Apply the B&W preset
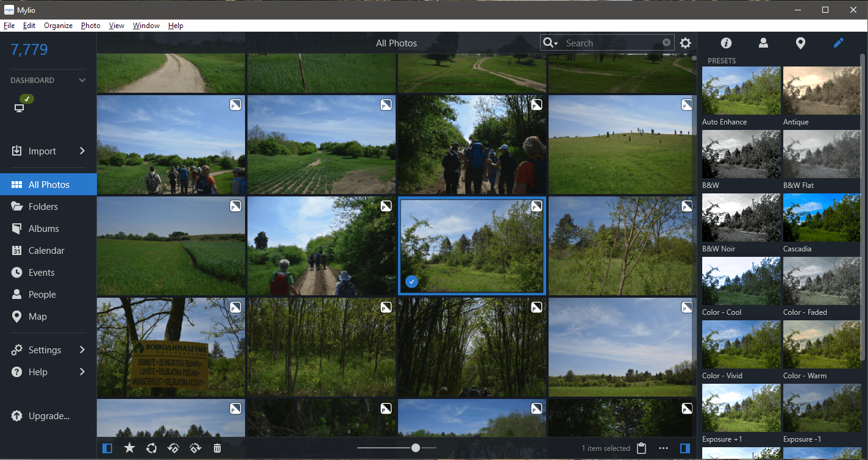The height and width of the screenshot is (460, 868). pos(741,154)
